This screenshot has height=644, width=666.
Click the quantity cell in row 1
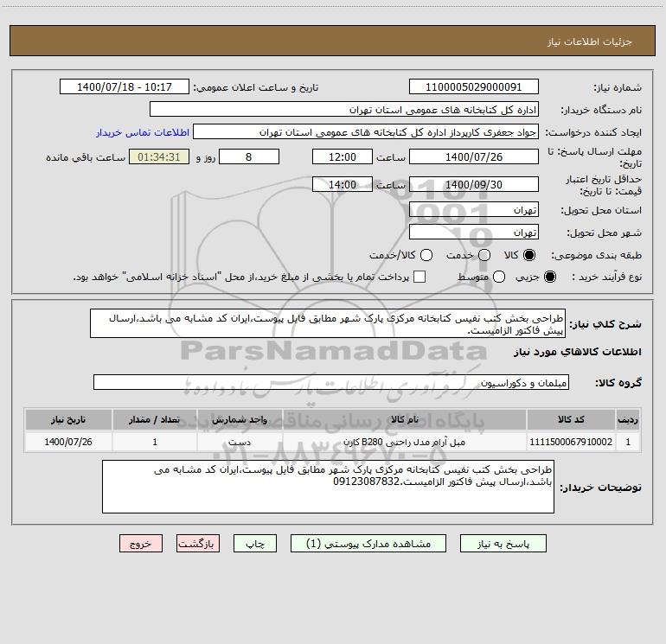point(155,442)
